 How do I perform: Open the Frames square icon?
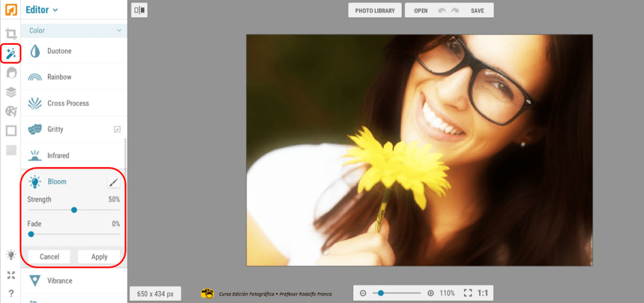pos(11,131)
